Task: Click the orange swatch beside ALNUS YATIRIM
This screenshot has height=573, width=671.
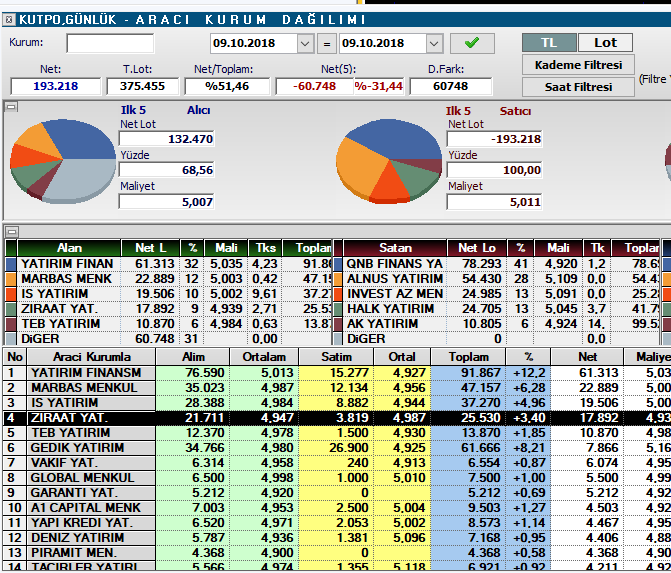Action: click(338, 279)
